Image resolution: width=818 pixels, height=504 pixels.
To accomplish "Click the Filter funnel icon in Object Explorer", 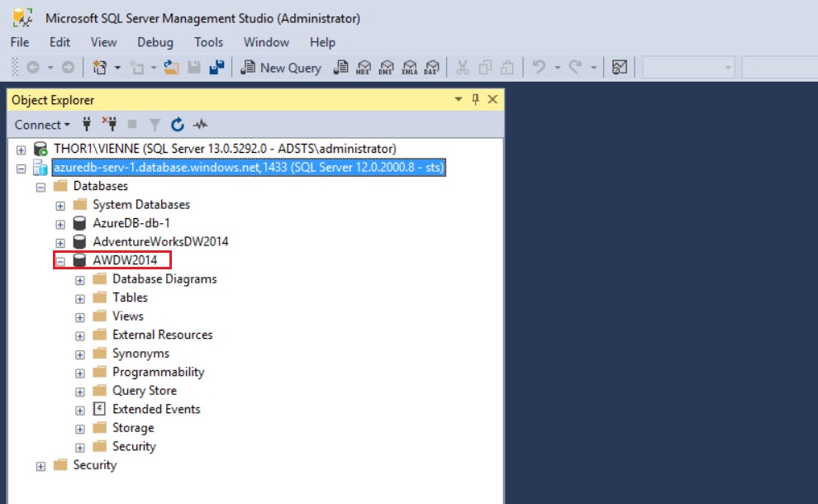I will (x=155, y=124).
